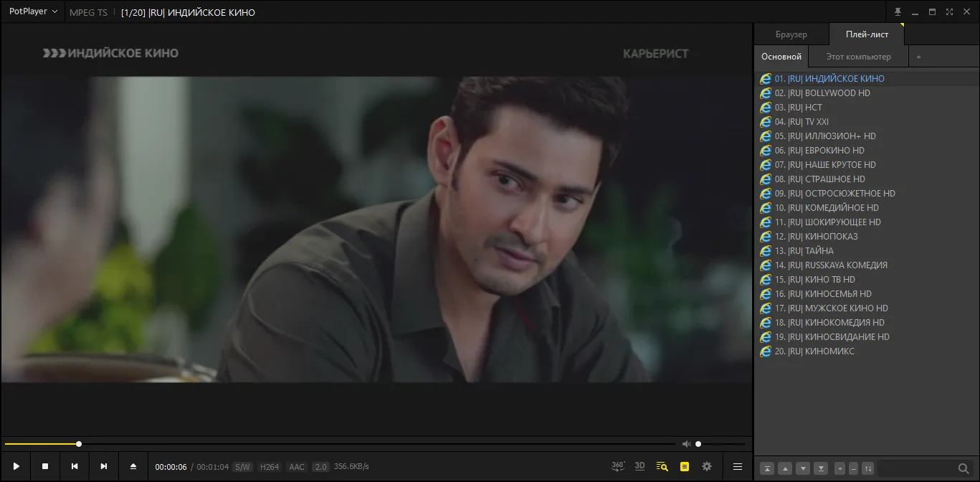Click the eject/open file button
980x482 pixels.
coord(133,466)
